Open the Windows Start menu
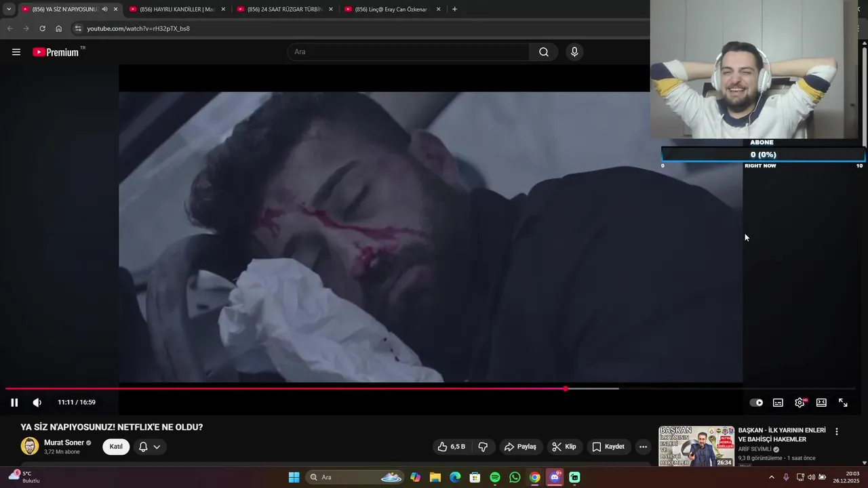 pyautogui.click(x=294, y=477)
